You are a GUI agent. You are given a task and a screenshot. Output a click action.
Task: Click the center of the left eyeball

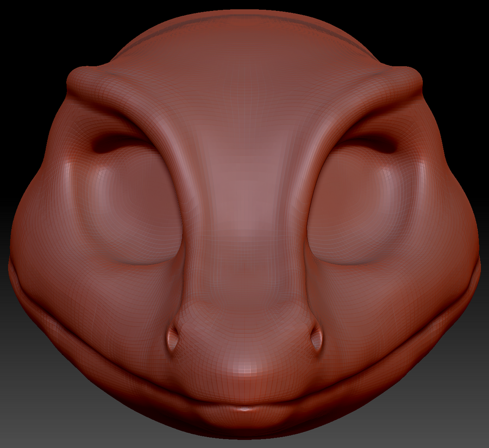click(x=133, y=212)
